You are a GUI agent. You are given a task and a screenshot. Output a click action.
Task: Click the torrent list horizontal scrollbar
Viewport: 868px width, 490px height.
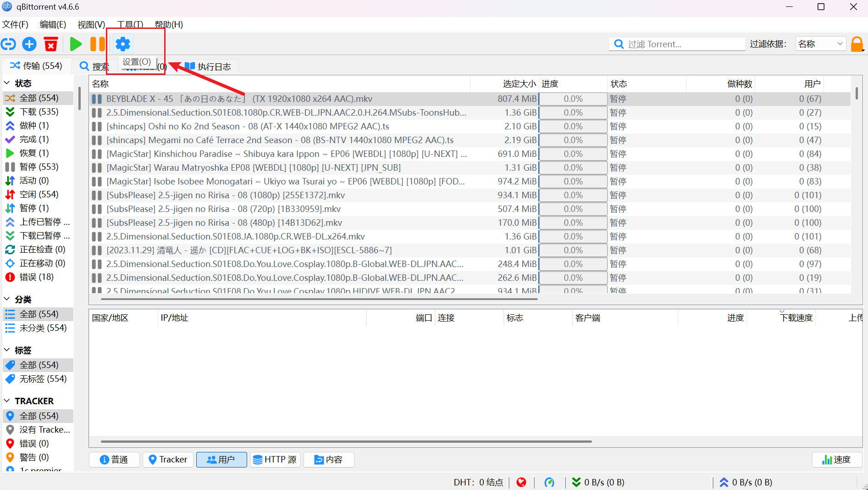(x=319, y=299)
